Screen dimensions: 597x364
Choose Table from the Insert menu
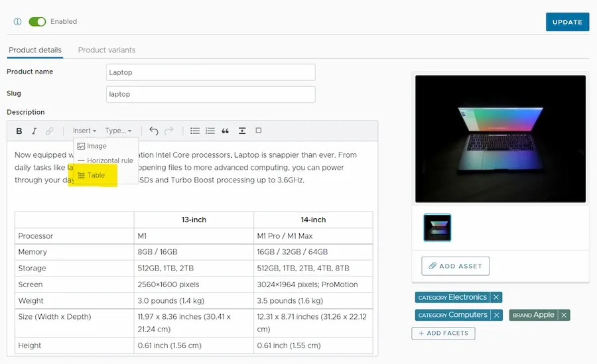tap(96, 176)
